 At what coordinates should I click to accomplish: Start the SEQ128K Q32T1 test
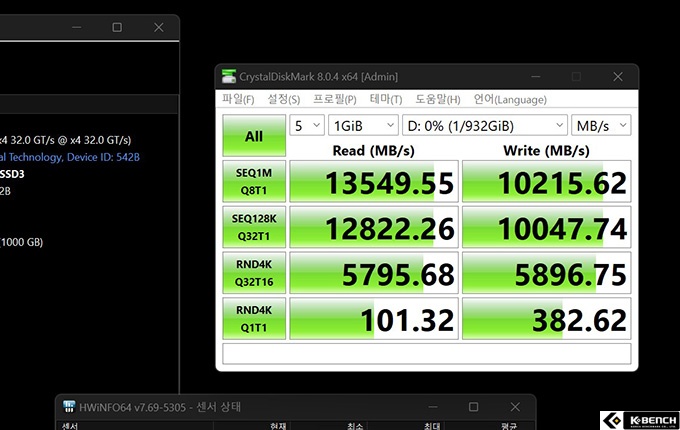pyautogui.click(x=254, y=227)
